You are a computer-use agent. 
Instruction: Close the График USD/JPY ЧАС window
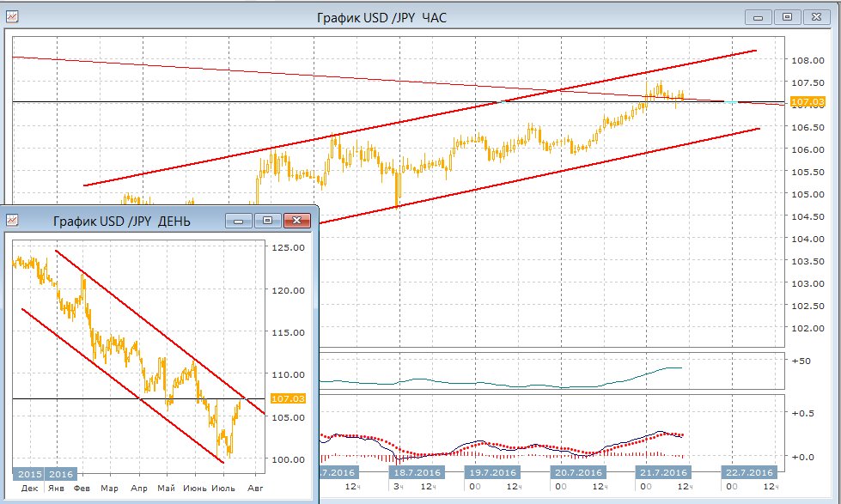click(x=816, y=17)
